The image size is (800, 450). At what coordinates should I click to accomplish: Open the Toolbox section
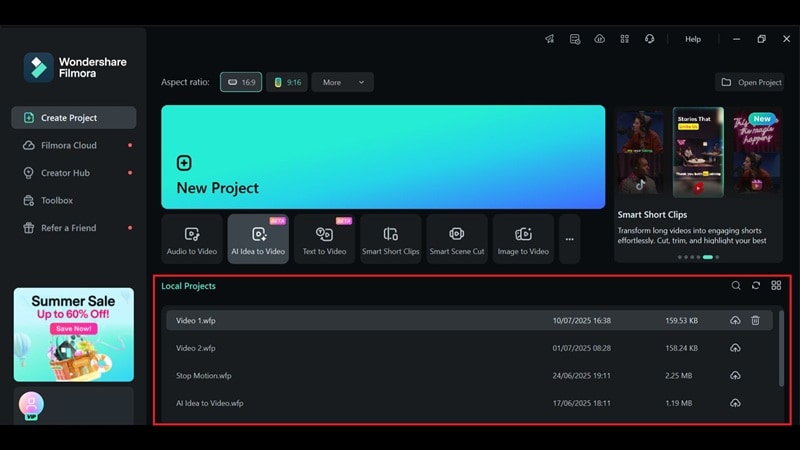73,201
